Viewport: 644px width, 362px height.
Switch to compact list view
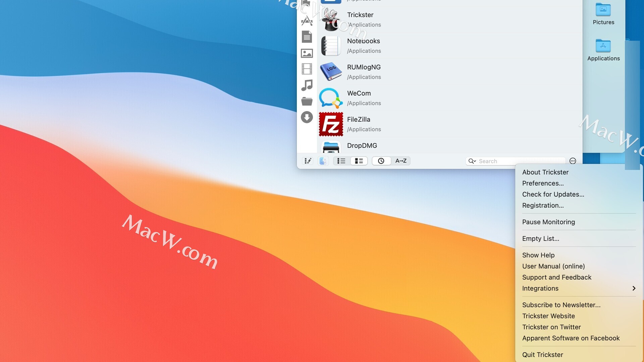(341, 161)
